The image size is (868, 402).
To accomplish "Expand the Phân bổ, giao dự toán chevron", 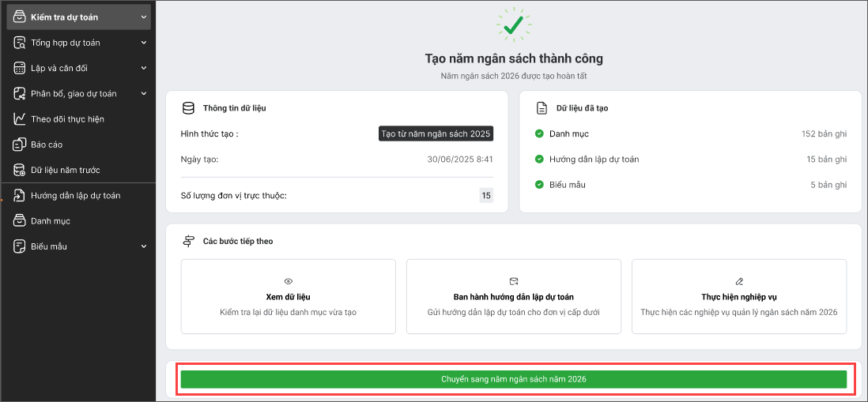I will pos(143,93).
